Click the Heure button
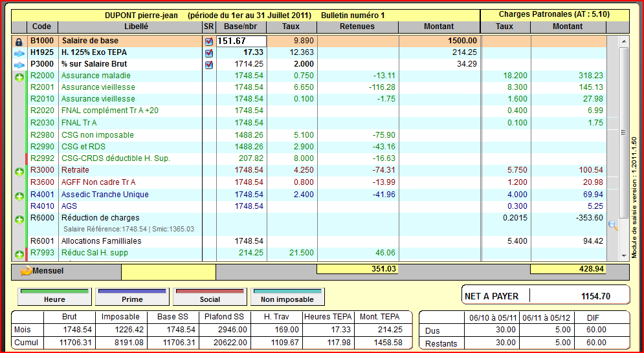This screenshot has height=353, width=644. (54, 297)
